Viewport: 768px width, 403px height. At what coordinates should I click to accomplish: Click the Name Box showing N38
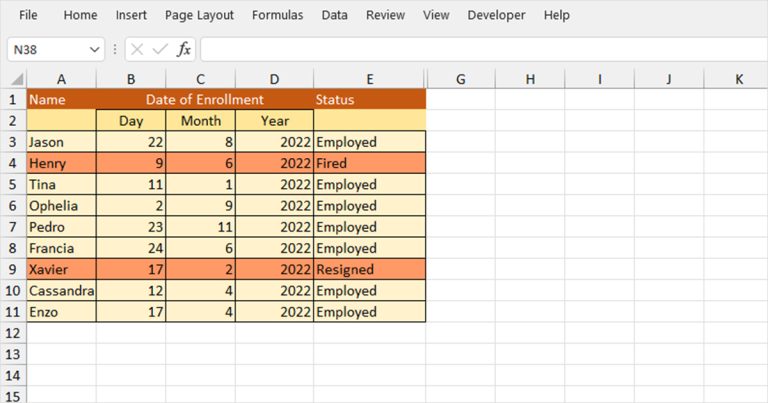pyautogui.click(x=48, y=49)
